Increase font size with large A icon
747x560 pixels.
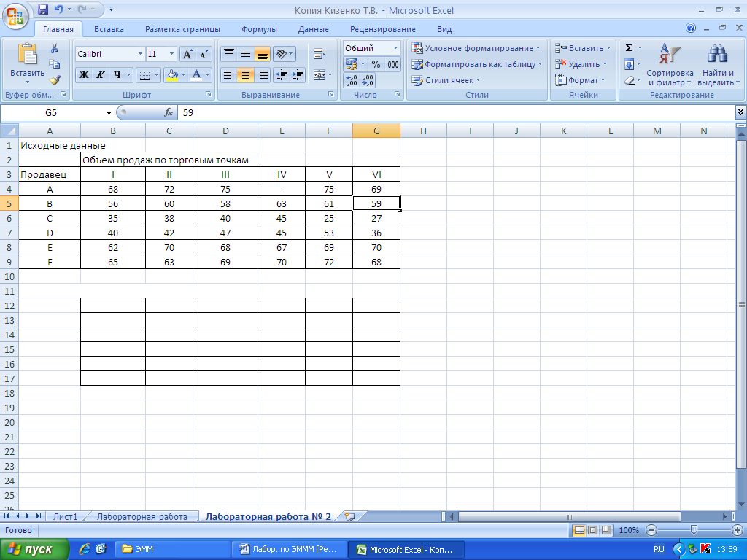pos(187,54)
